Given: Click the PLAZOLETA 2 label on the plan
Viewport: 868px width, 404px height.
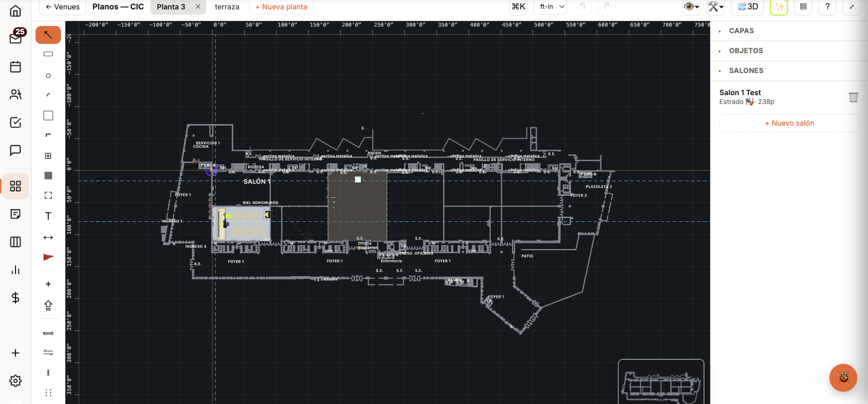Looking at the screenshot, I should pyautogui.click(x=599, y=187).
